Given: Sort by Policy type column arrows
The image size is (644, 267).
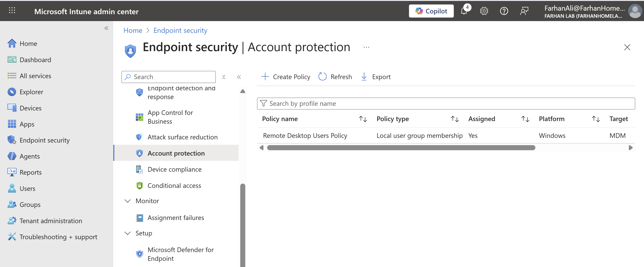Looking at the screenshot, I should (455, 119).
